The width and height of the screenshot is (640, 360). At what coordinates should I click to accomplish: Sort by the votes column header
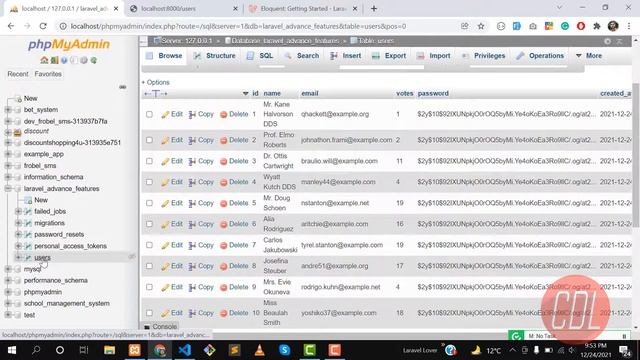[x=404, y=93]
